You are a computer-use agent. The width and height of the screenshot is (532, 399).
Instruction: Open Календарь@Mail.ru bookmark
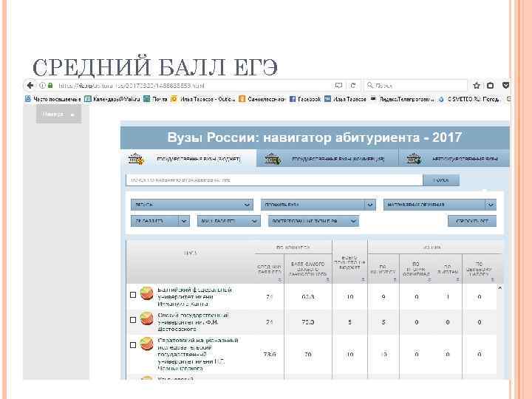(x=112, y=99)
